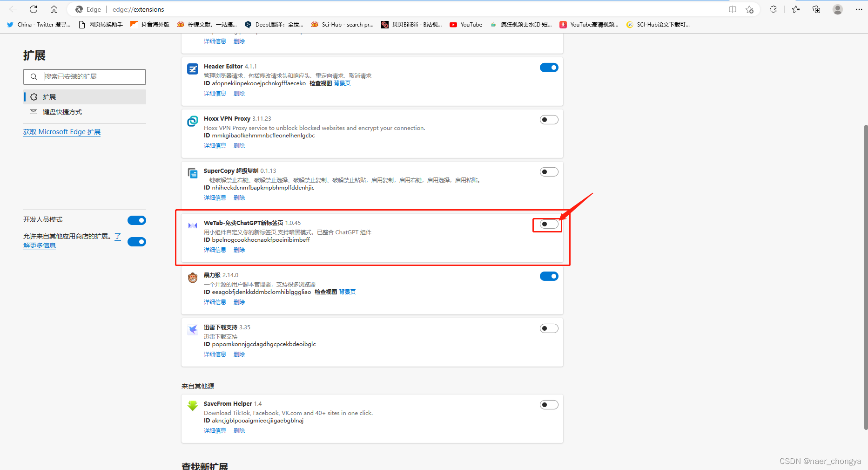Open the 抖音海外版 bookmark
This screenshot has width=868, height=470.
[x=150, y=25]
